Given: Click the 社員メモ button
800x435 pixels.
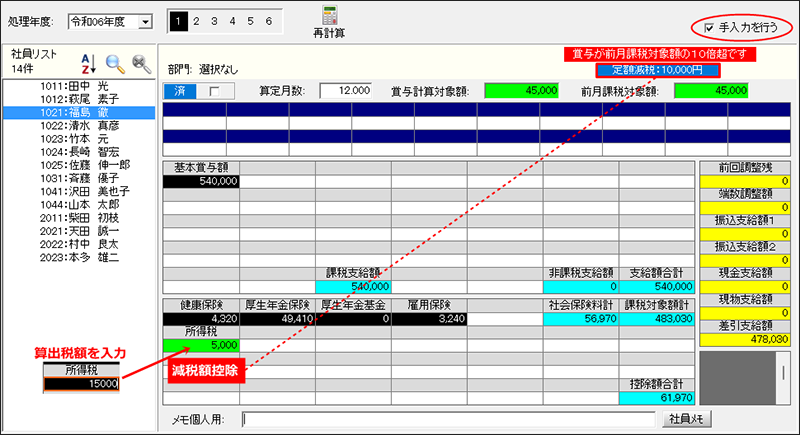Looking at the screenshot, I should [686, 419].
